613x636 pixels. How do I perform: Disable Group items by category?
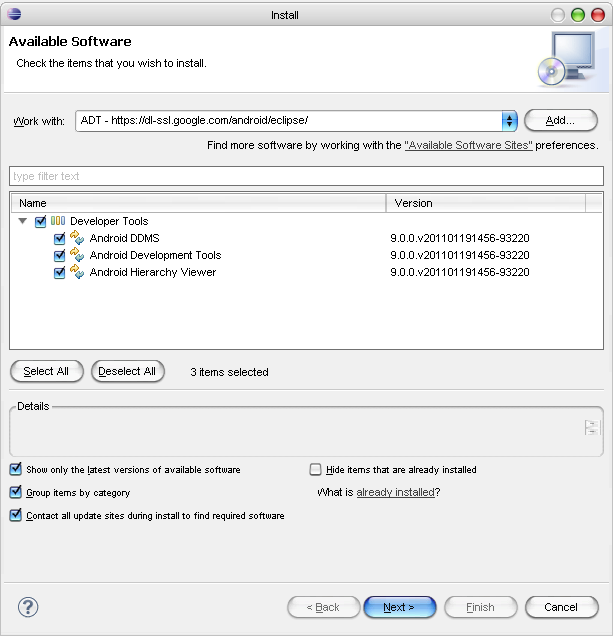[x=16, y=492]
